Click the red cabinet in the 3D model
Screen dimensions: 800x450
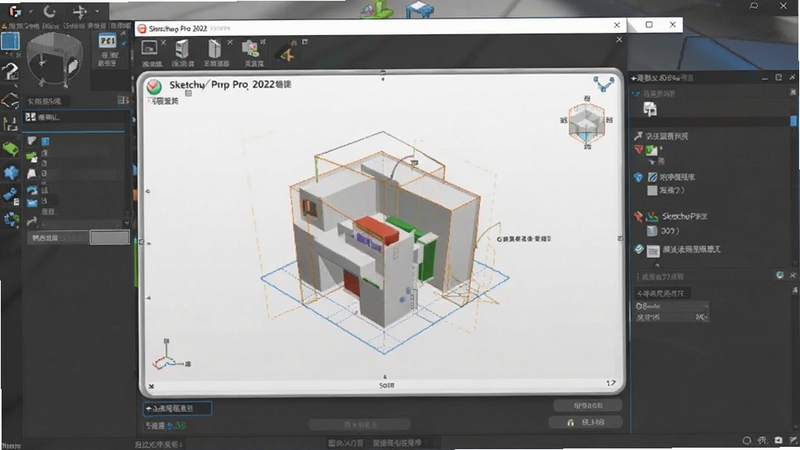coord(377,230)
